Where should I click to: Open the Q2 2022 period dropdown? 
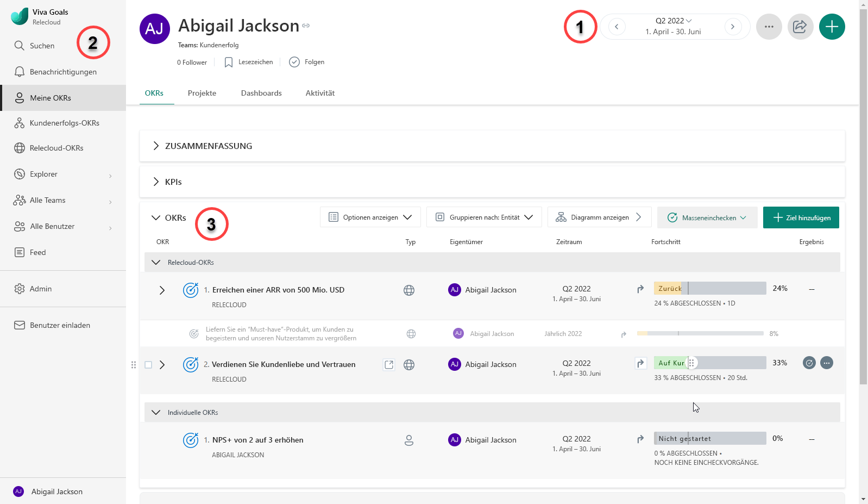click(x=674, y=21)
